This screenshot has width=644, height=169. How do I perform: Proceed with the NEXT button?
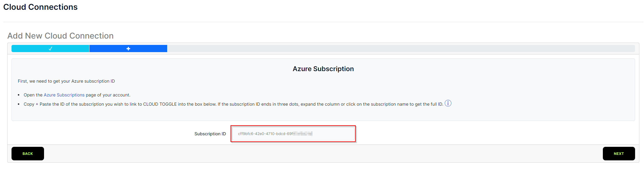[619, 153]
